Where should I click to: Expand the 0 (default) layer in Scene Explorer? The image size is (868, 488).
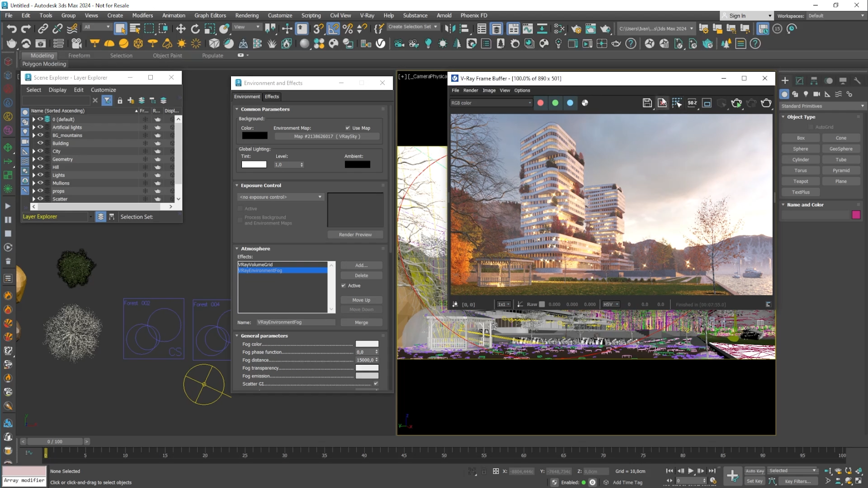coord(34,119)
